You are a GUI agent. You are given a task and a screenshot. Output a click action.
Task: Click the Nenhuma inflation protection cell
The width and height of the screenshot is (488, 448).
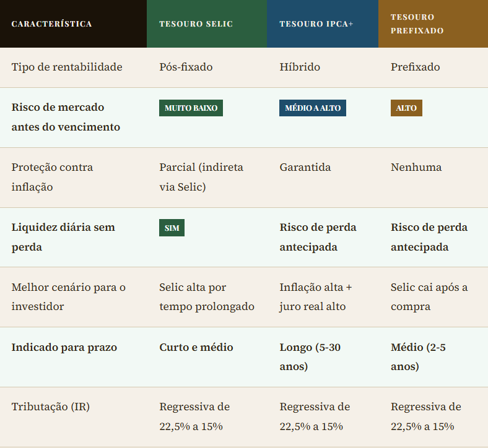click(x=416, y=167)
